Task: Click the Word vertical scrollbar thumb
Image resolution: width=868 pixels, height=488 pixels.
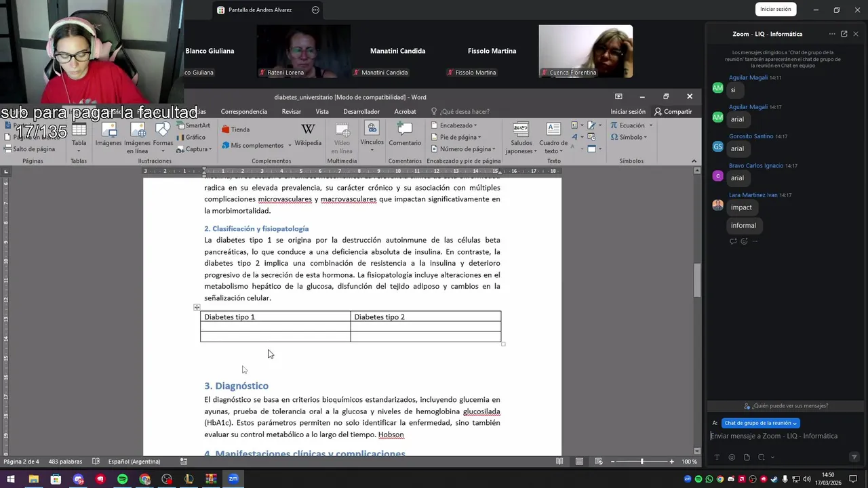Action: [697, 280]
